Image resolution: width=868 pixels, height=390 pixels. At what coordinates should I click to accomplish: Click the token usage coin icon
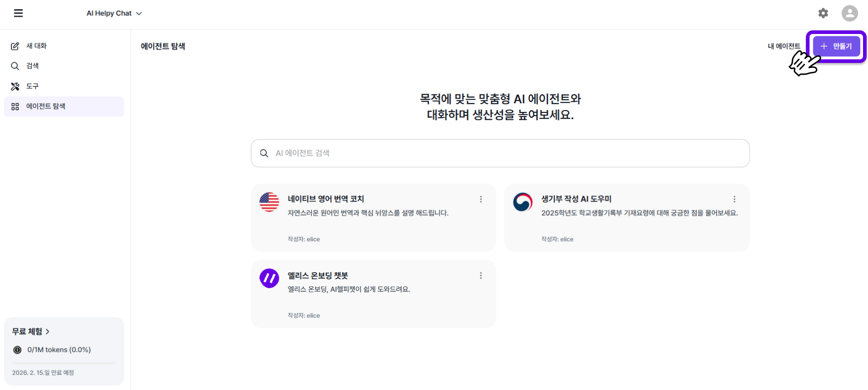pyautogui.click(x=18, y=350)
